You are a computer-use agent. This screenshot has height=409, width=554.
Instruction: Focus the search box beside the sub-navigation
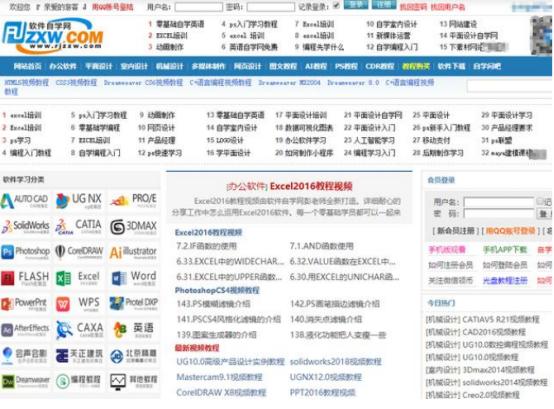(510, 86)
